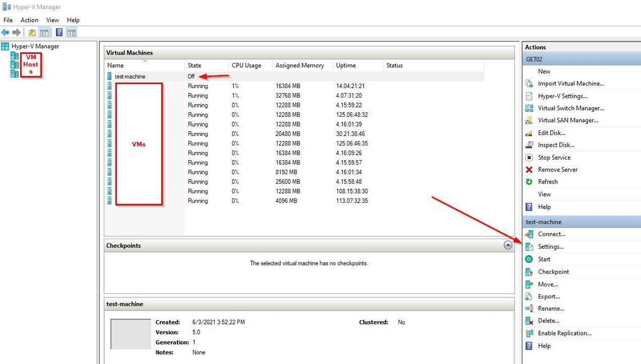Select the test-machine row in VM list

pos(130,76)
